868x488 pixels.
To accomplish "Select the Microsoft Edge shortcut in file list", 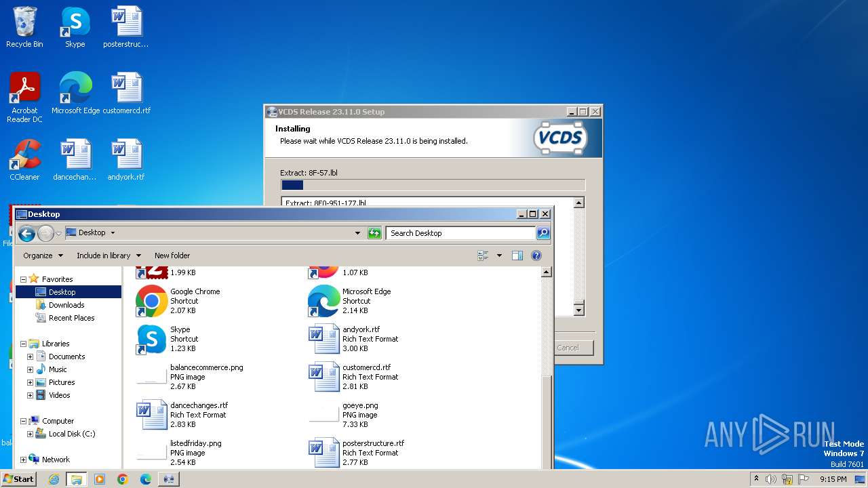I will [350, 301].
